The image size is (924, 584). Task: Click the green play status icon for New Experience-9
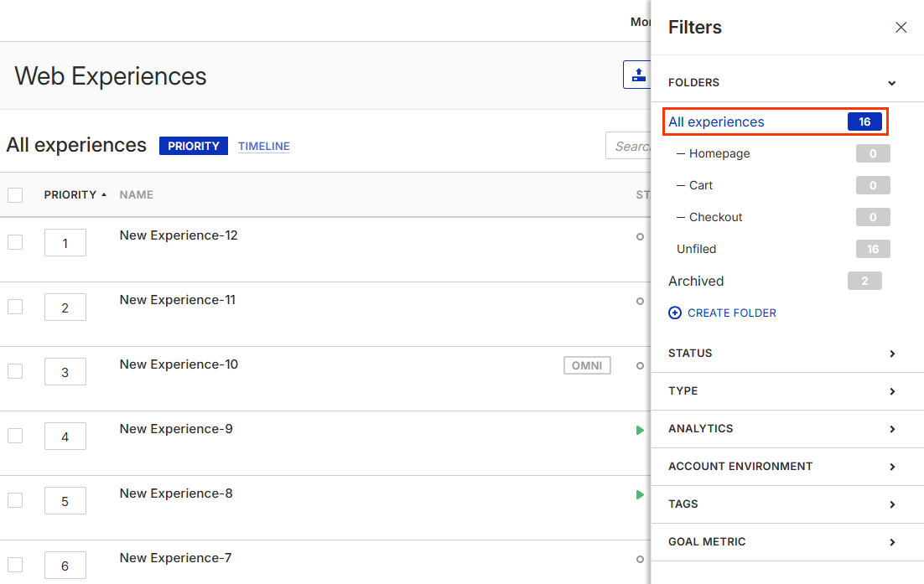tap(640, 430)
